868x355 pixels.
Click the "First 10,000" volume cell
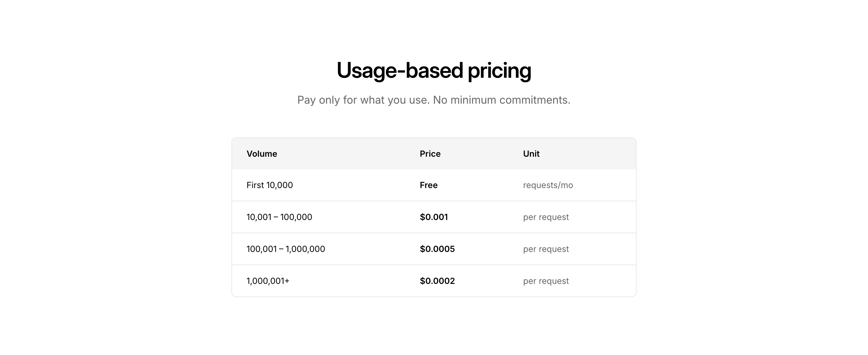(269, 185)
